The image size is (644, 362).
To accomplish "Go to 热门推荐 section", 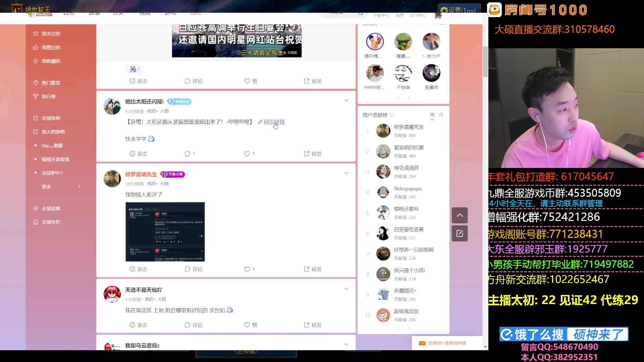I will click(x=47, y=82).
